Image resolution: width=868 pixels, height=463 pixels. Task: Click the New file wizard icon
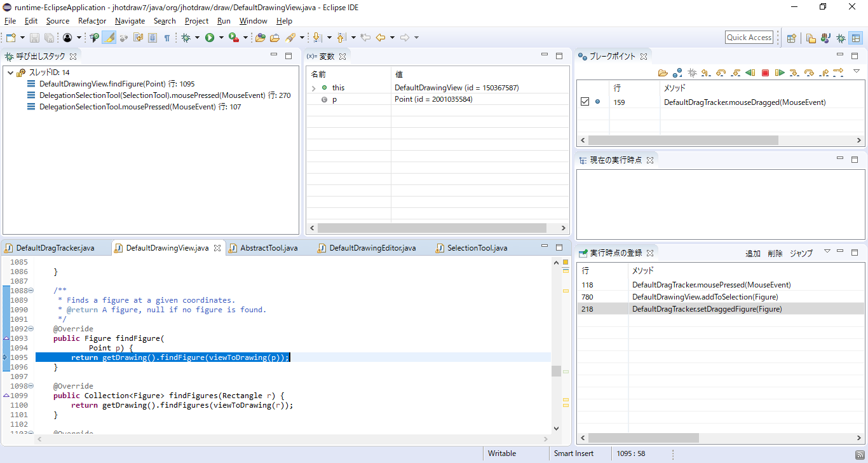[11, 38]
